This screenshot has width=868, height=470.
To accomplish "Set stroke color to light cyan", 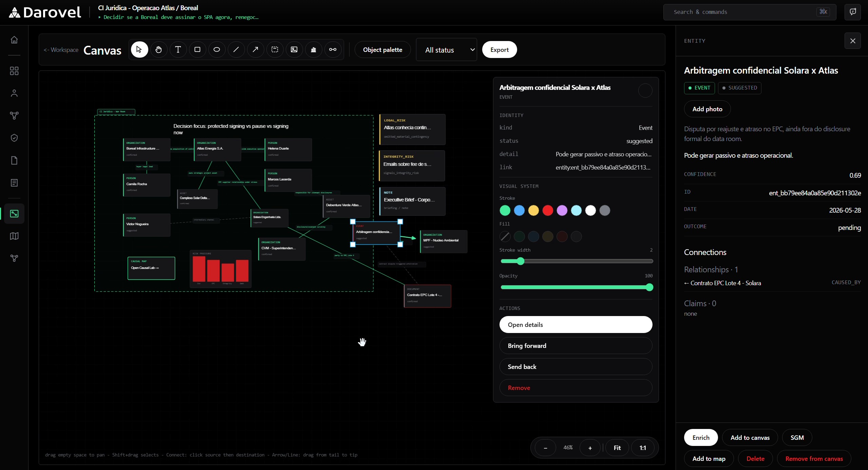I will click(x=576, y=211).
